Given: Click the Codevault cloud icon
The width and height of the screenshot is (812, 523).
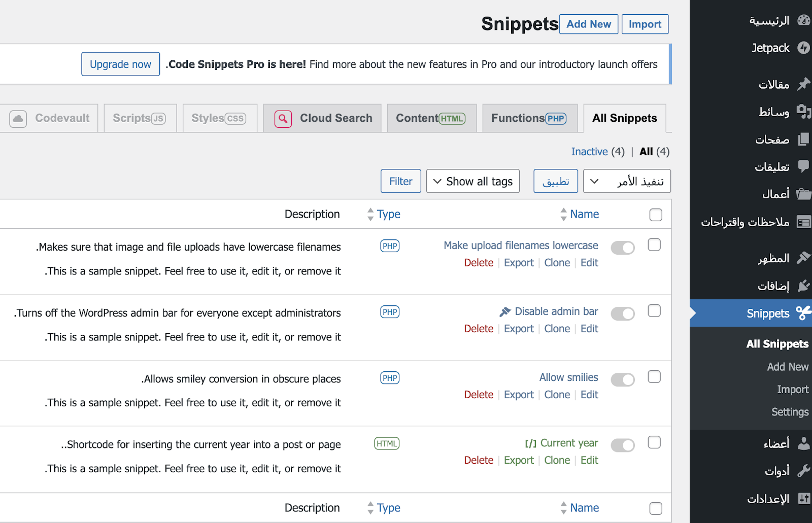Looking at the screenshot, I should pos(18,119).
